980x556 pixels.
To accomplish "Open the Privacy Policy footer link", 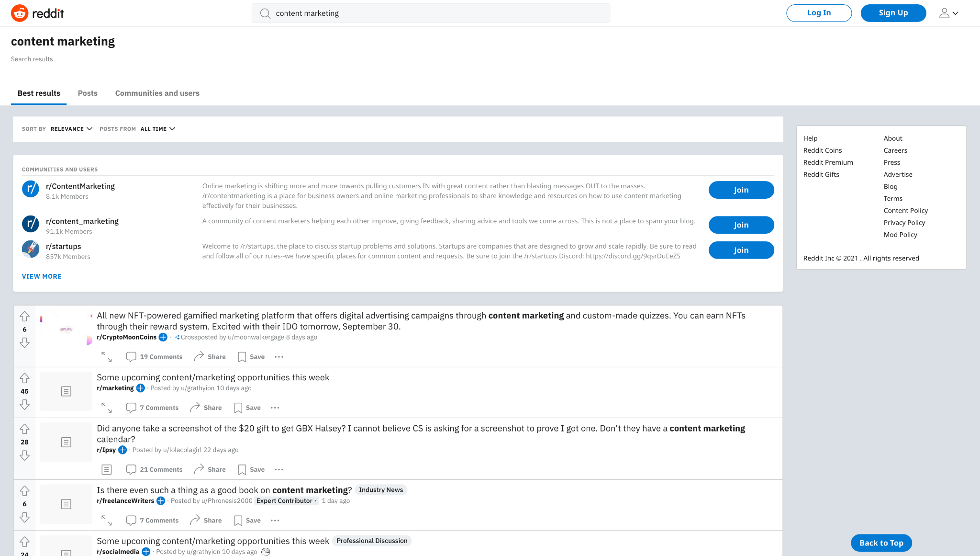I will click(904, 223).
